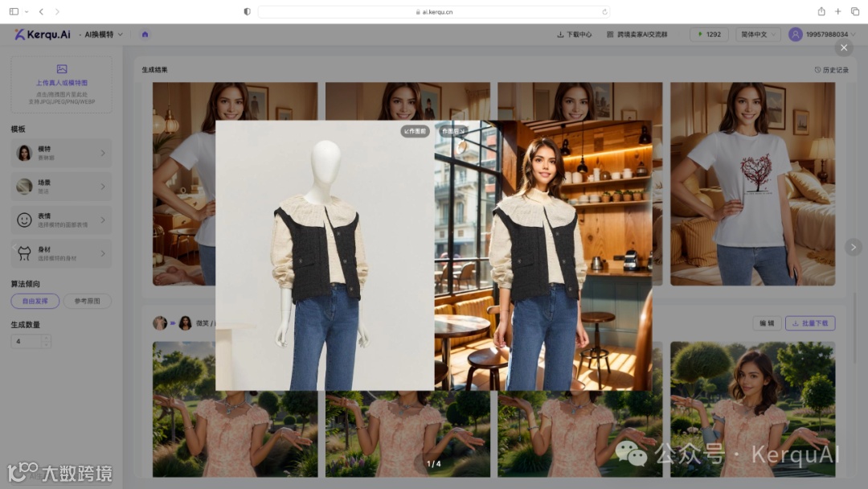This screenshot has width=868, height=489.
Task: Expand the 身材 body template row
Action: pyautogui.click(x=61, y=253)
